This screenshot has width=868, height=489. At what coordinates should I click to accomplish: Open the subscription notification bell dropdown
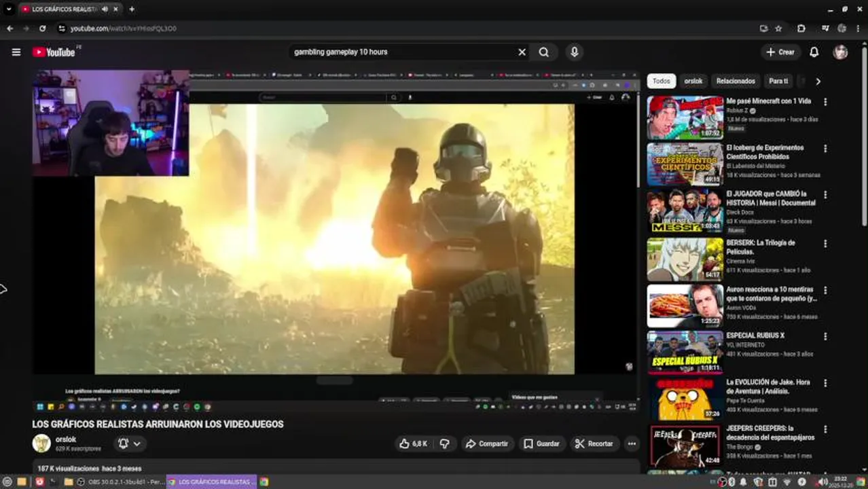(x=129, y=443)
